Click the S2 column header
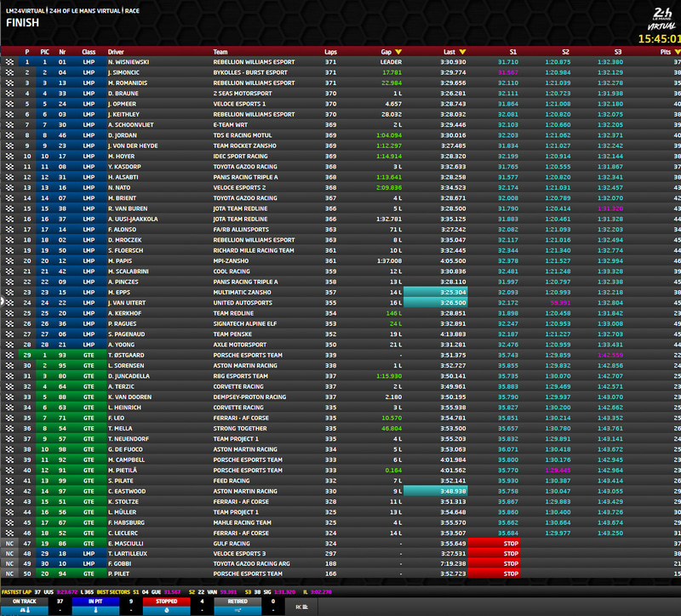Screen dimensions: 681x616 565,52
